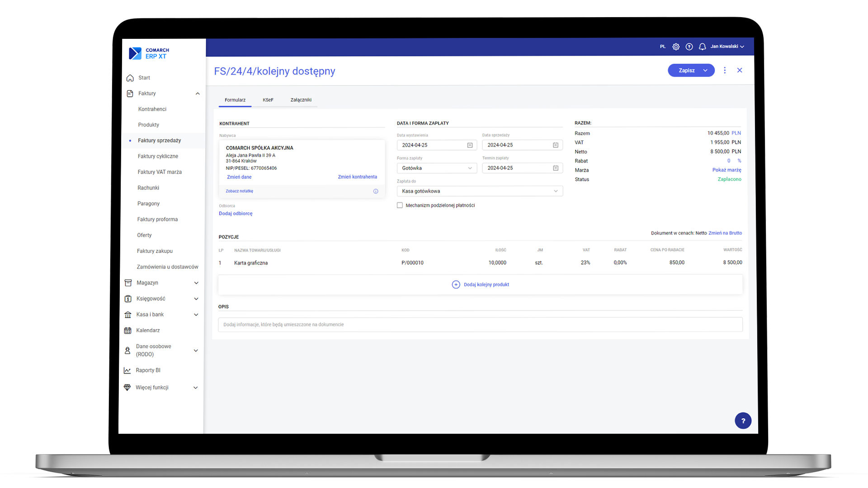Click Zmień dane link
Viewport: 868px width, 488px height.
click(239, 177)
